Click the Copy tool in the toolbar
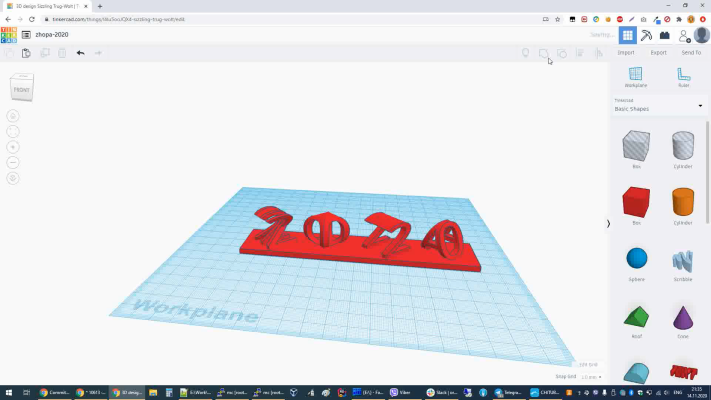The image size is (711, 400). pos(9,53)
